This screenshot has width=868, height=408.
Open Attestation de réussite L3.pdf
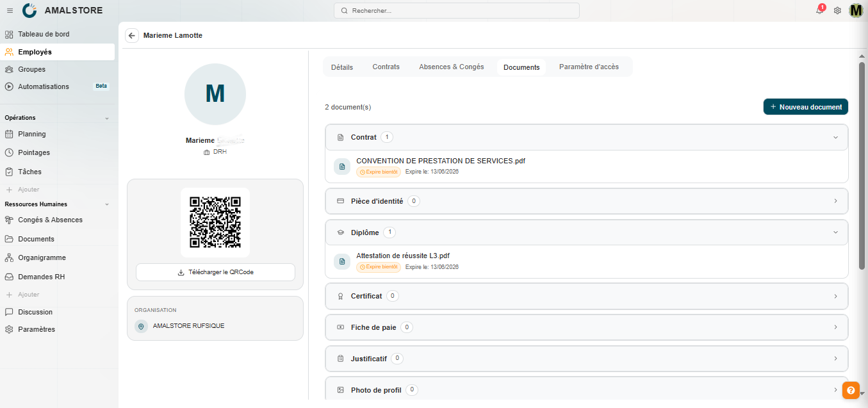(403, 256)
